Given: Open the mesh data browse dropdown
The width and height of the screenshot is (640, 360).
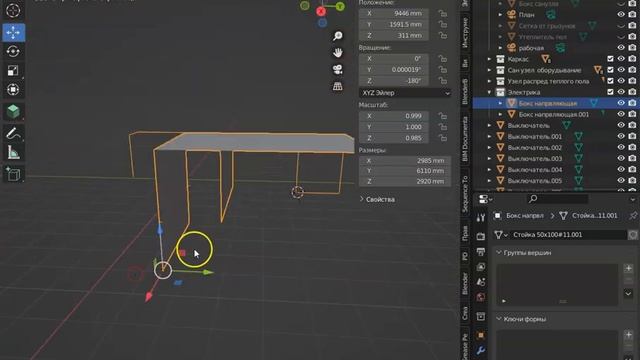Looking at the screenshot, I should [501, 235].
